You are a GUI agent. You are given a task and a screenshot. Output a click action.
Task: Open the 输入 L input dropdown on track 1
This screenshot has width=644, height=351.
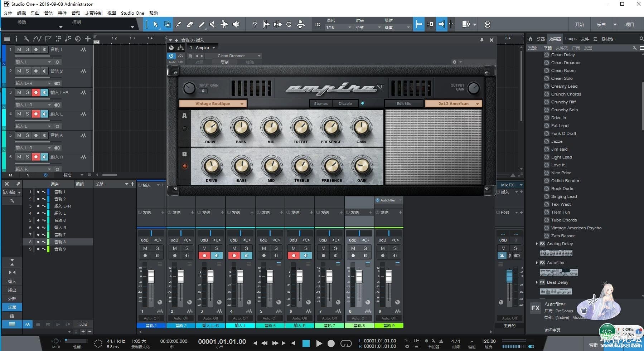(33, 62)
